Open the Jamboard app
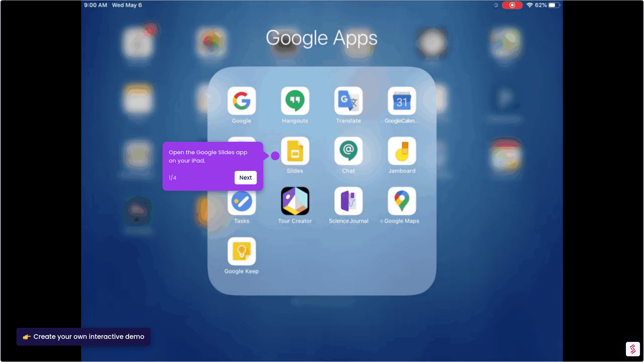 (x=402, y=151)
